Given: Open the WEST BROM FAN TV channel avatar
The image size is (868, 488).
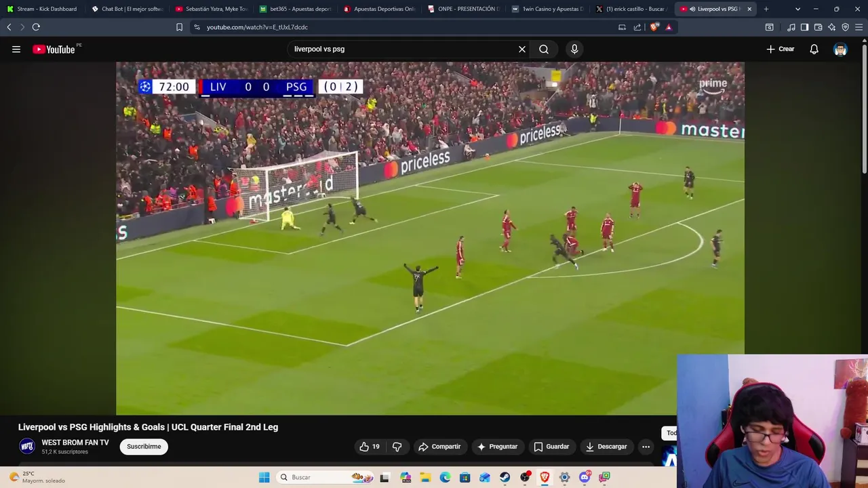Looking at the screenshot, I should point(27,447).
